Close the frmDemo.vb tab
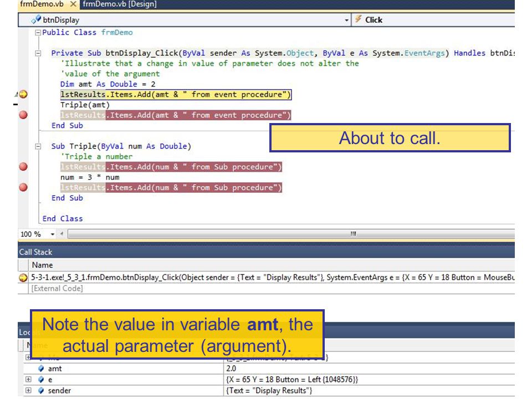 [x=73, y=4]
